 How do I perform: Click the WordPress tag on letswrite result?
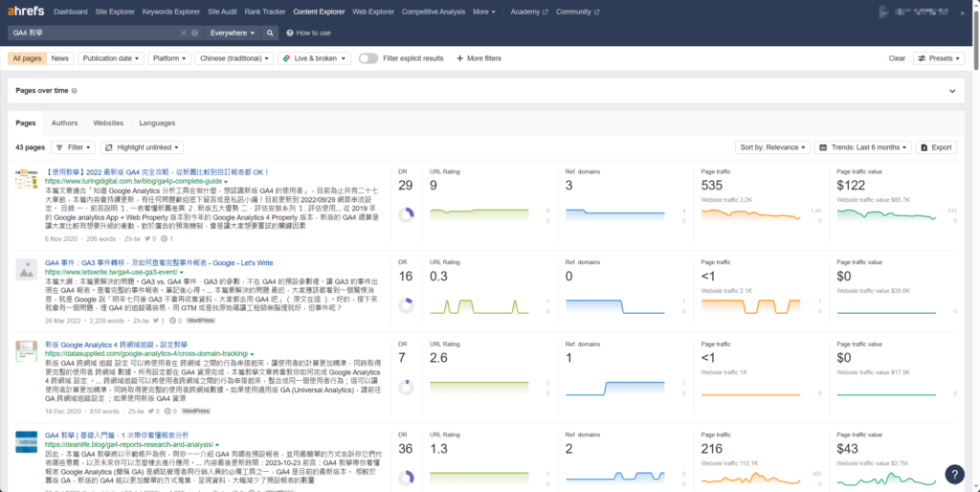click(201, 321)
